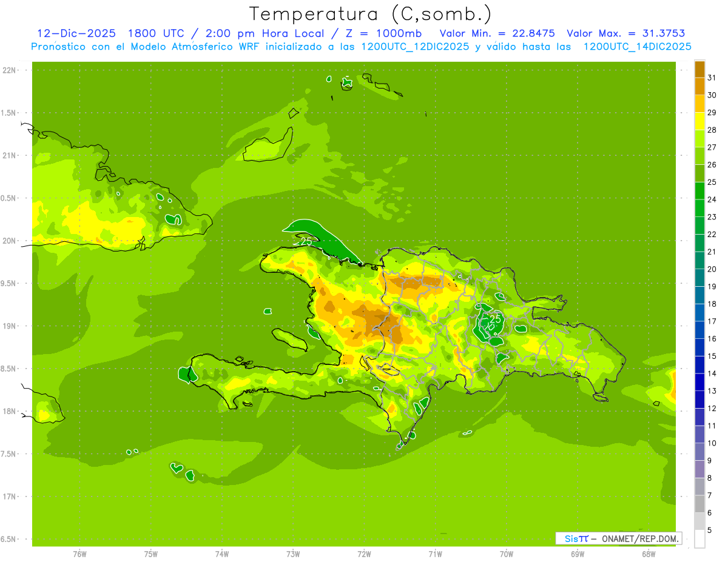Select the '71W' longitude label
Image resolution: width=728 pixels, height=562 pixels.
[435, 554]
